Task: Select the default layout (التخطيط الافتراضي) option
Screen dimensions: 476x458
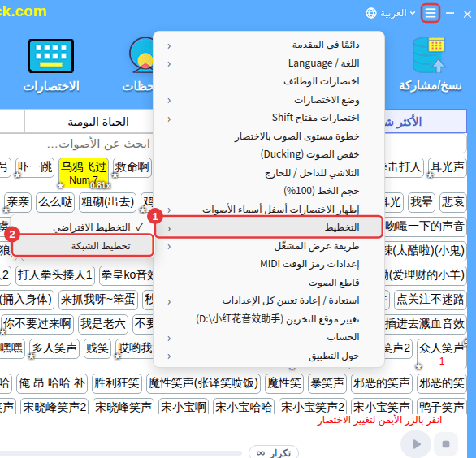Action: tap(82, 227)
